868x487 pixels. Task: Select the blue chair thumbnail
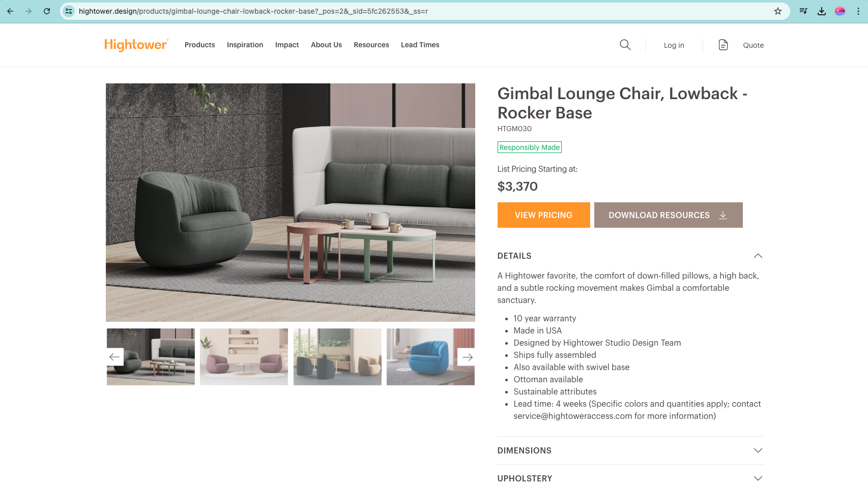pos(430,357)
